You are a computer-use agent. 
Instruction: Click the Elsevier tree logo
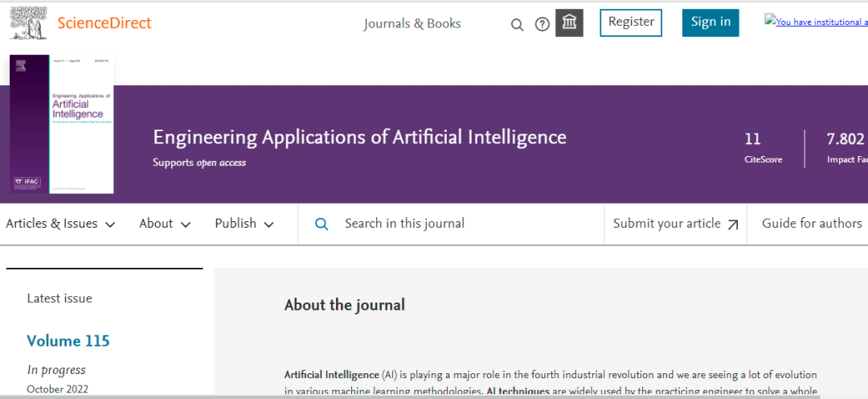[28, 23]
